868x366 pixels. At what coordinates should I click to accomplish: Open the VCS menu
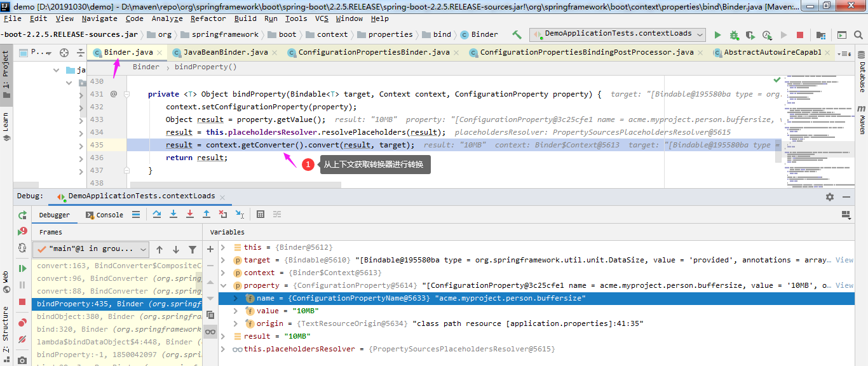[x=322, y=18]
